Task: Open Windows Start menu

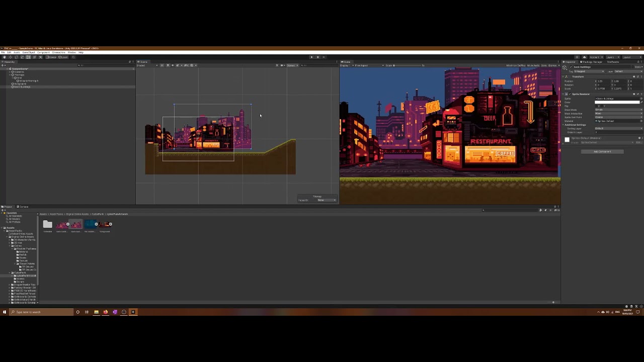Action: point(5,312)
